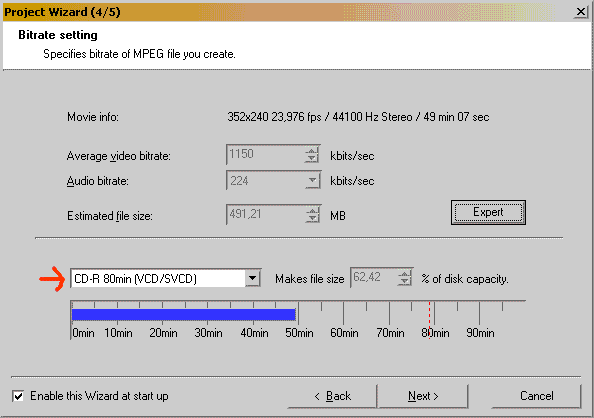Toggle Enable this Wizard at start up

(x=18, y=396)
